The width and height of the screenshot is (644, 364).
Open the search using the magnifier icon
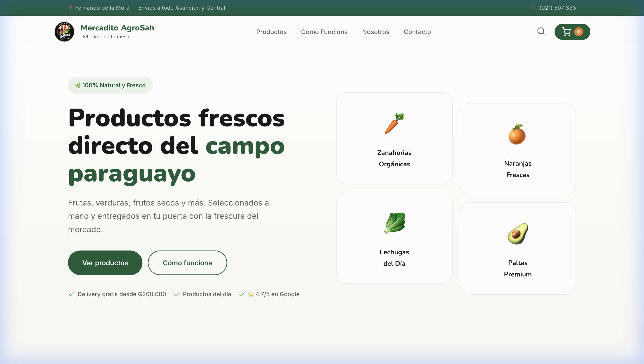click(x=541, y=31)
